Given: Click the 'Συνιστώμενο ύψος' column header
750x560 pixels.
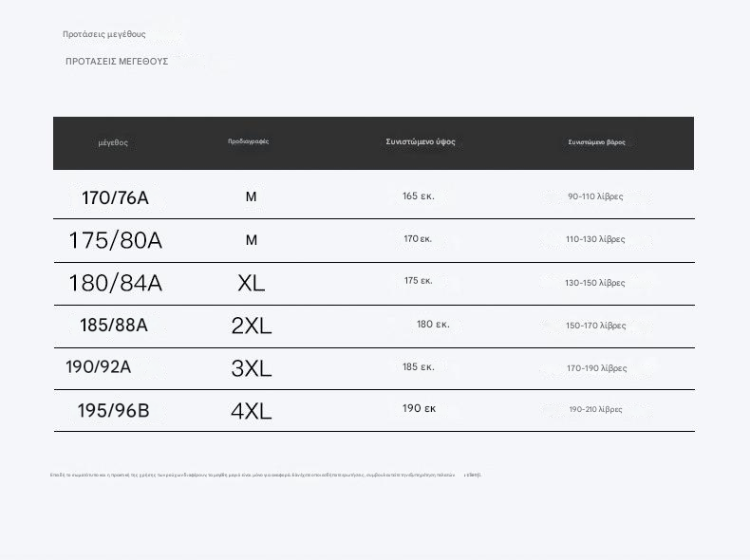Looking at the screenshot, I should click(421, 141).
